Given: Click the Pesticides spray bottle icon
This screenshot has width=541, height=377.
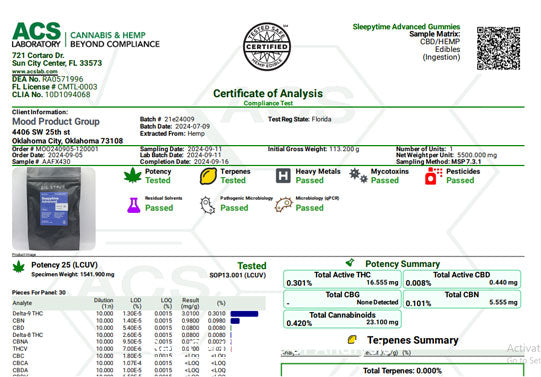Looking at the screenshot, I should (x=433, y=176).
